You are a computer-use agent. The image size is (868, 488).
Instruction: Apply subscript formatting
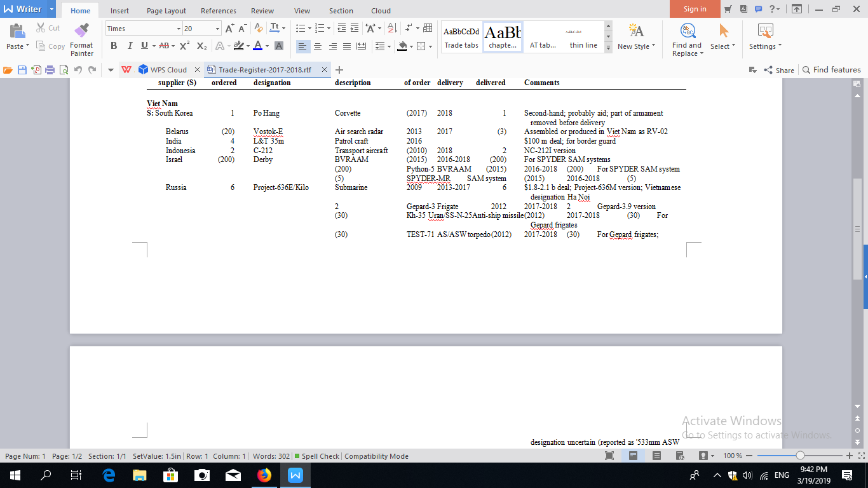201,46
